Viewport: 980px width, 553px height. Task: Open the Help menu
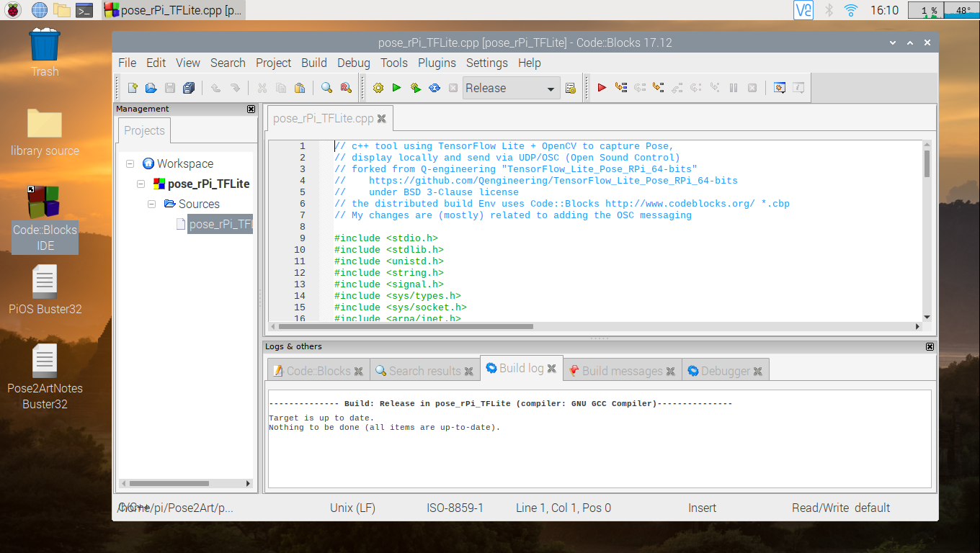coord(530,63)
